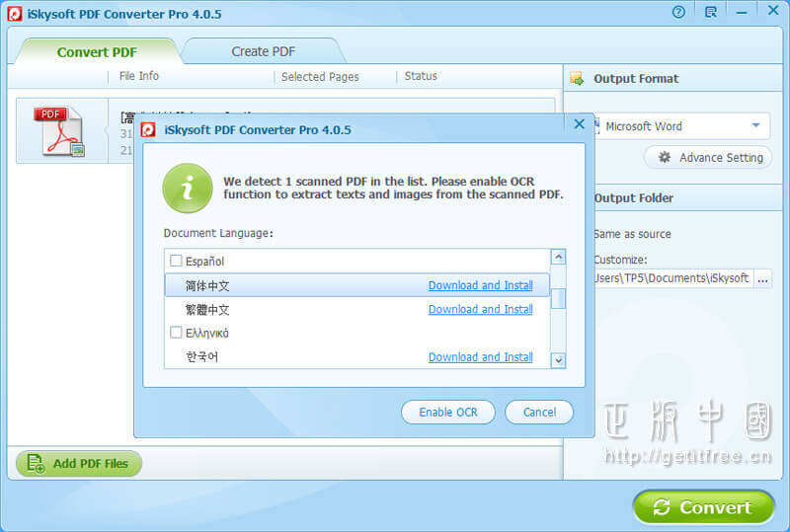Download and Install for 한국어
Viewport: 790px width, 532px height.
click(481, 356)
